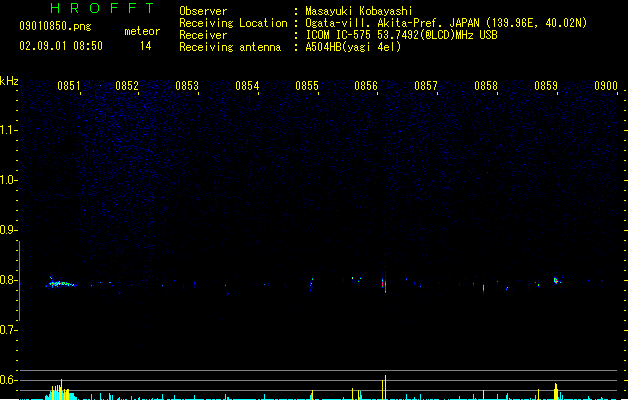Click the 0852 time marker
This screenshot has height=400, width=629.
point(127,86)
